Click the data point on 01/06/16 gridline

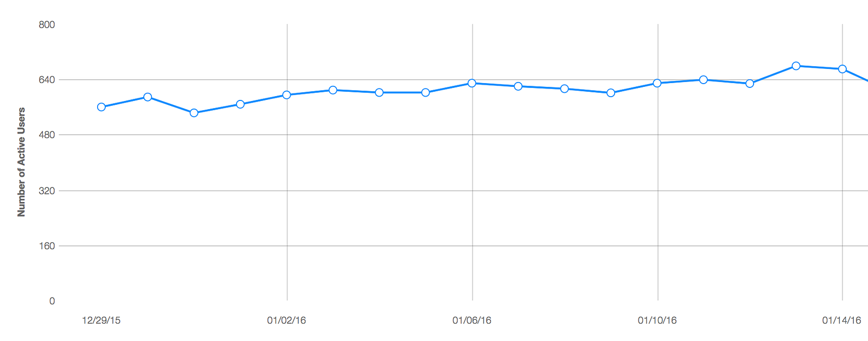click(x=472, y=83)
